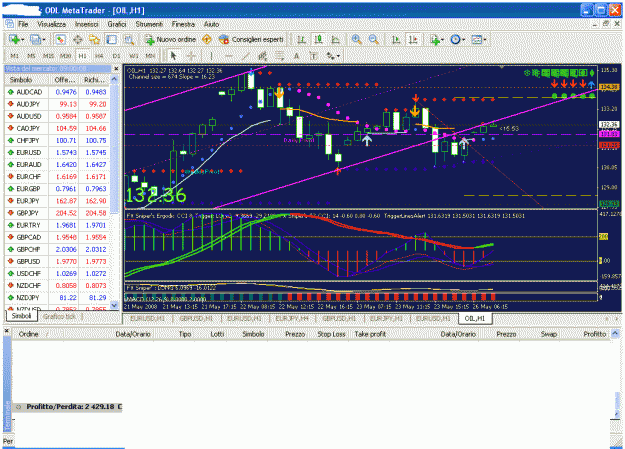625x449 pixels.
Task: Click the Nuovo ordine button
Action: pyautogui.click(x=170, y=39)
